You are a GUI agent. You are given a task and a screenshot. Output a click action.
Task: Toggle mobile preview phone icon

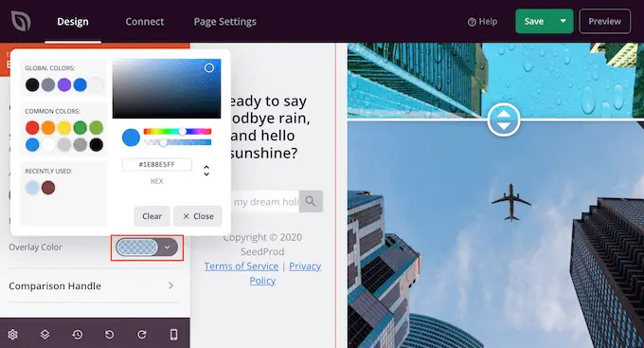click(173, 335)
